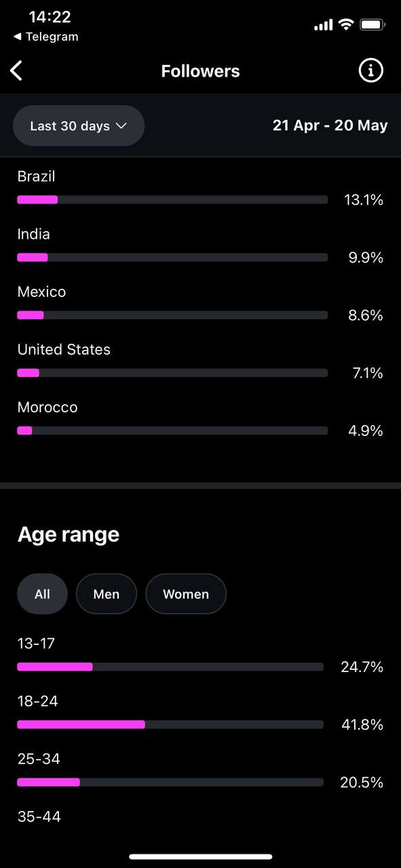Viewport: 401px width, 868px height.
Task: Return to Telegram via back link
Action: pyautogui.click(x=45, y=37)
